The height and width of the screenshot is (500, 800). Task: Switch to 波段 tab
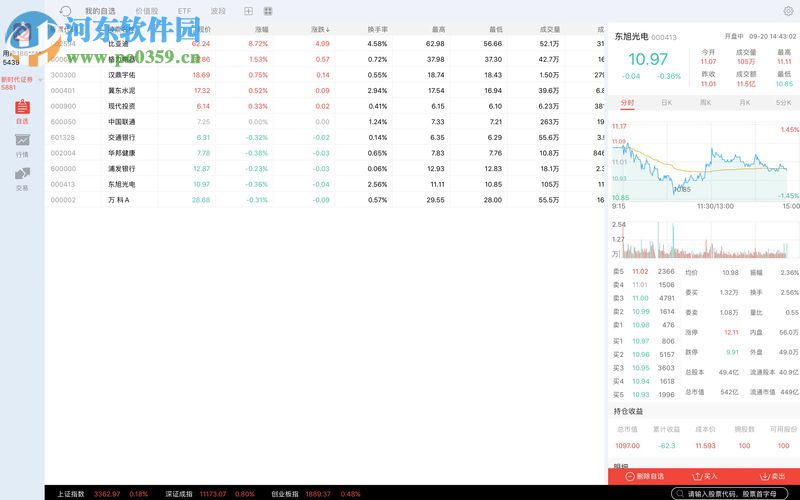(x=218, y=11)
